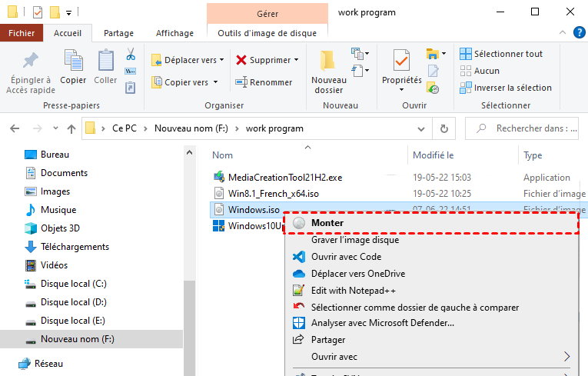Click the properties icon in quick access toolbar
Screen dimensions: 588x376
(38, 12)
